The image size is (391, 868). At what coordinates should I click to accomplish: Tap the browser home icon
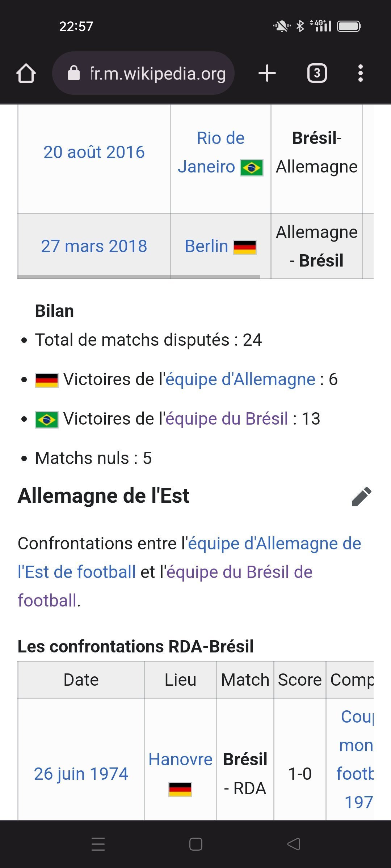pyautogui.click(x=26, y=73)
